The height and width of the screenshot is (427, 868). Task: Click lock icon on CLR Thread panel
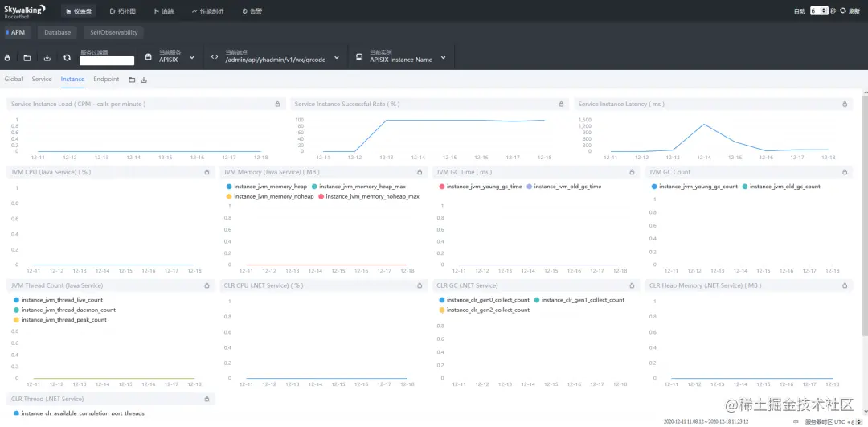207,399
